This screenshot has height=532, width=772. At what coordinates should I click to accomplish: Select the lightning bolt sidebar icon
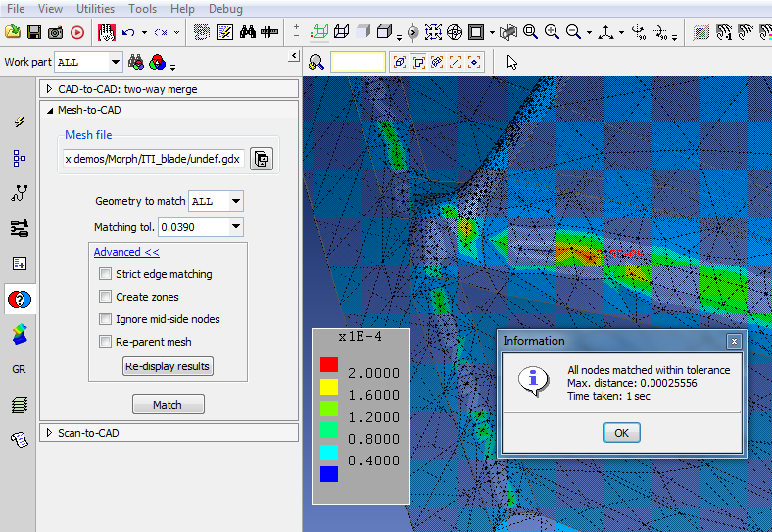pos(19,122)
